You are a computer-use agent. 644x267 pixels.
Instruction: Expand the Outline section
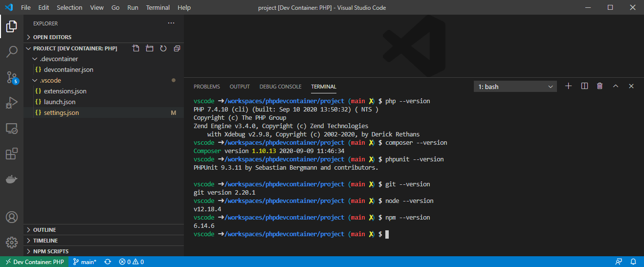[x=104, y=230]
